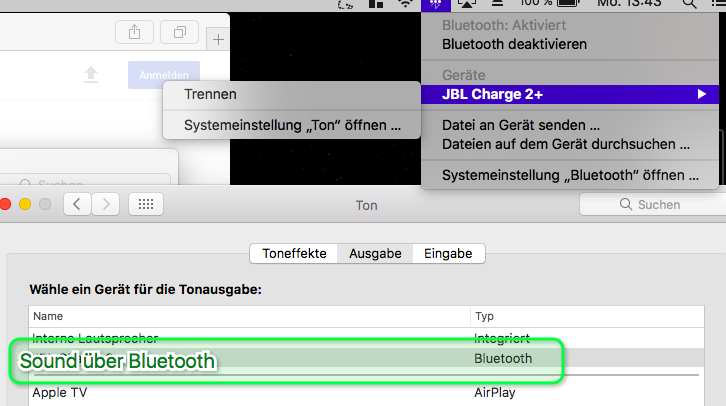Viewport: 726px width, 406px height.
Task: Show all preferences grid icon
Action: [x=146, y=204]
